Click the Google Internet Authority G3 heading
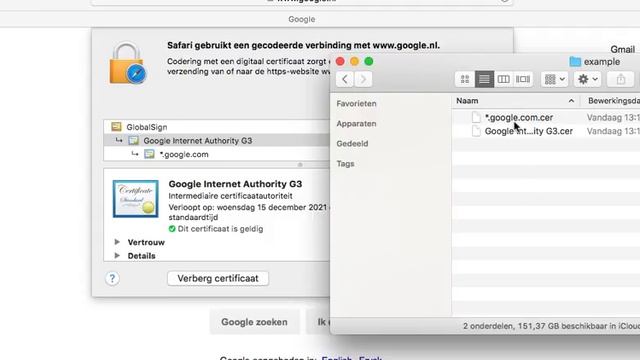 pos(236,184)
